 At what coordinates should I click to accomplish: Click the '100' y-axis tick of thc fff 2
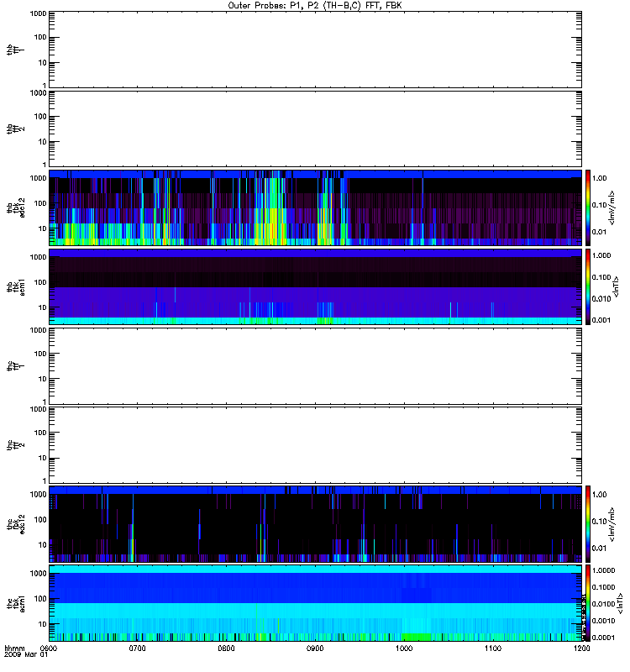click(x=40, y=433)
